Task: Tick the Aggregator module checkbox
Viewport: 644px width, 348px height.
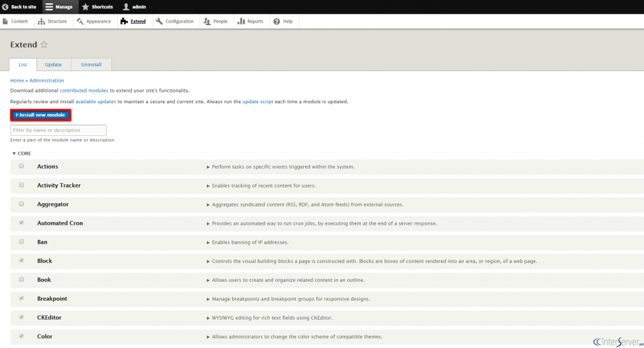Action: point(21,204)
